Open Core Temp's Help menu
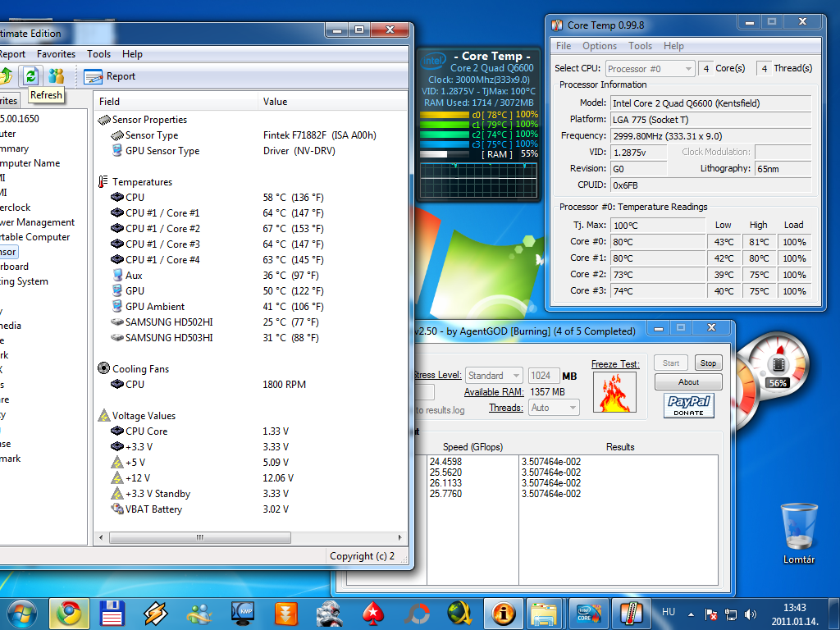 click(x=673, y=46)
